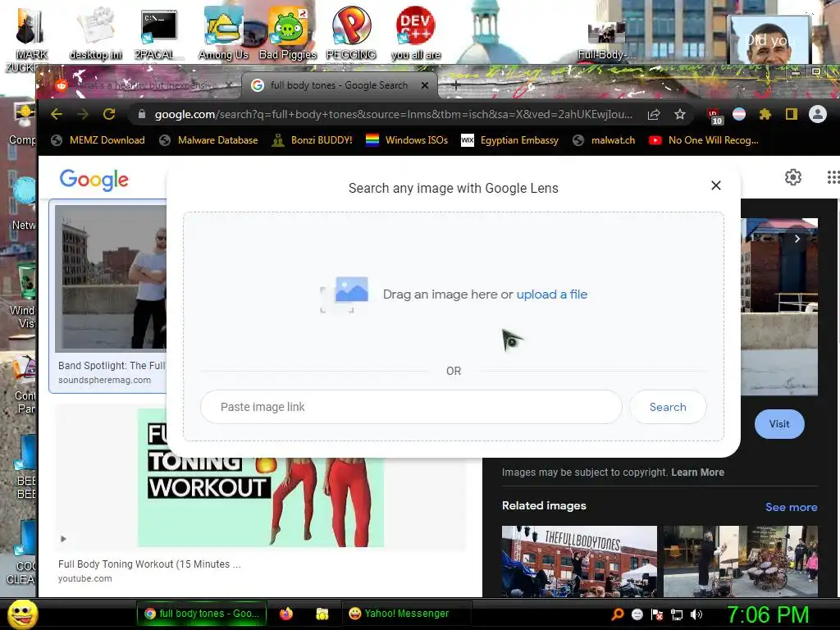
Task: Click the taskbar search magnifier icon
Action: point(617,614)
